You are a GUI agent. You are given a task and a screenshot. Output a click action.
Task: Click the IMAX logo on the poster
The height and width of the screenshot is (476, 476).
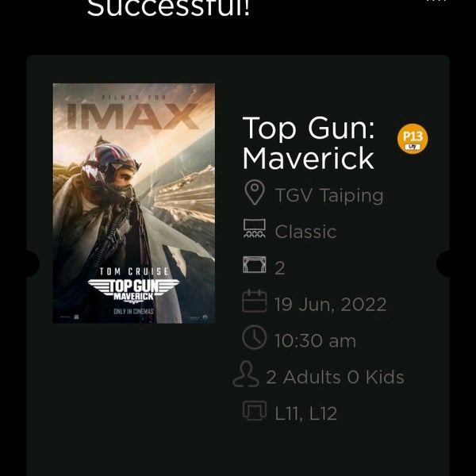point(132,116)
